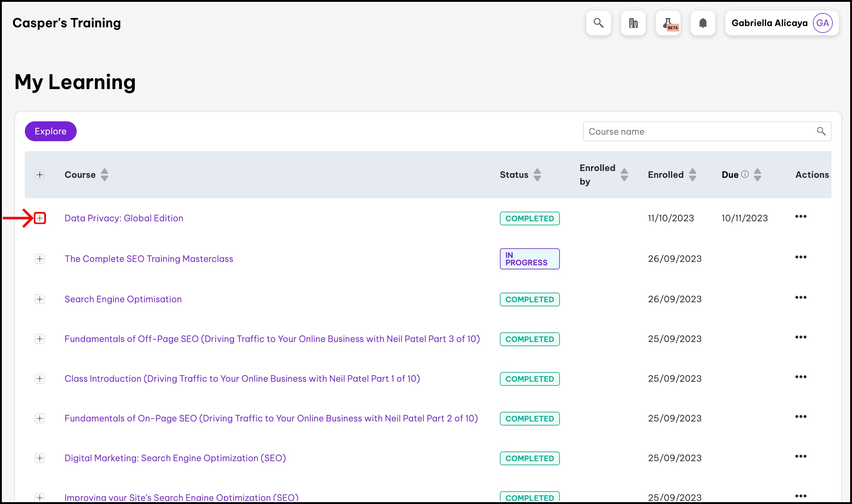
Task: Expand The Complete SEO Training Masterclass row
Action: click(x=40, y=259)
